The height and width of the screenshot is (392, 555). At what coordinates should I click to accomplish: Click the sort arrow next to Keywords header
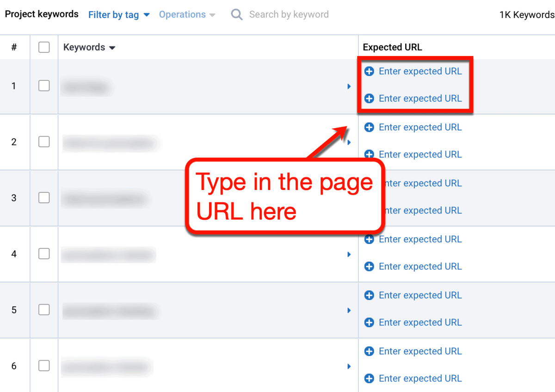[113, 47]
